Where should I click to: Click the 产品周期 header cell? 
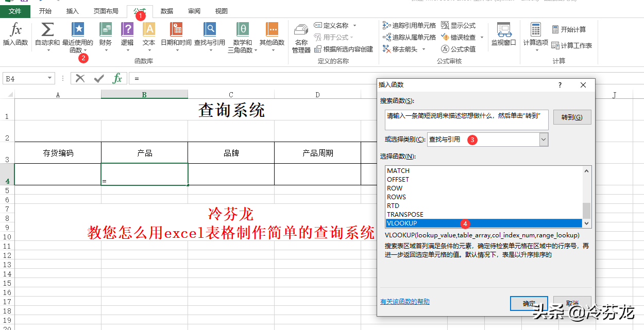click(317, 153)
